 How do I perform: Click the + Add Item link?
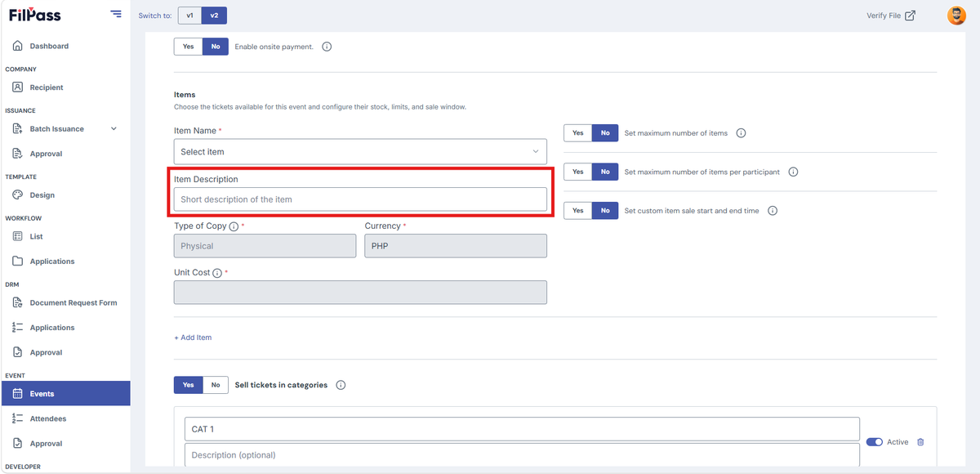[x=193, y=338]
